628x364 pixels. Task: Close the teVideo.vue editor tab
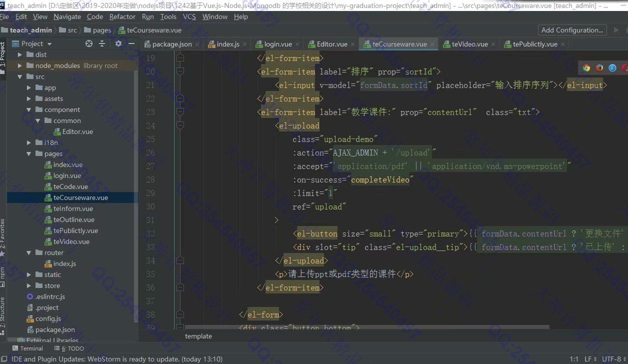point(493,44)
